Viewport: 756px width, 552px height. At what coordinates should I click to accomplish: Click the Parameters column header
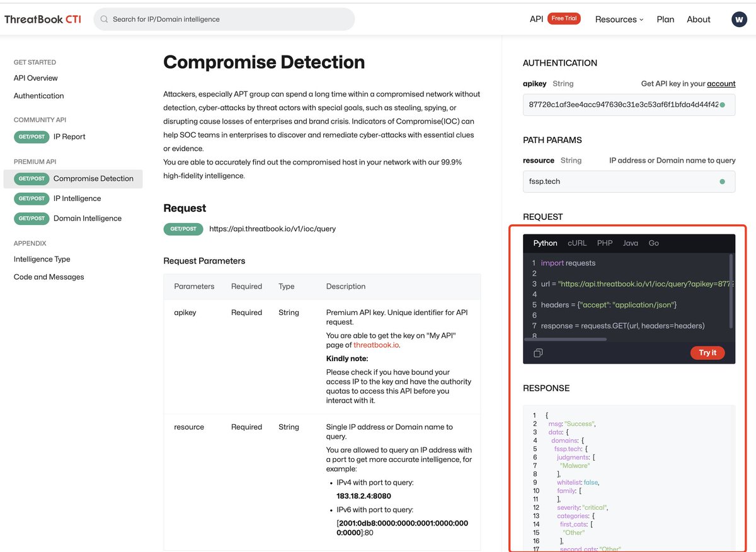(x=194, y=287)
